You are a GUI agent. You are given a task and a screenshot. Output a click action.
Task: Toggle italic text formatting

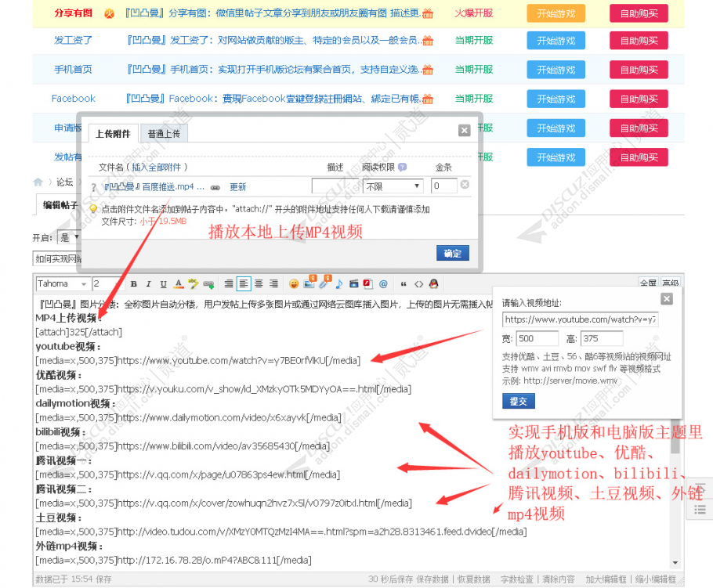[x=147, y=283]
